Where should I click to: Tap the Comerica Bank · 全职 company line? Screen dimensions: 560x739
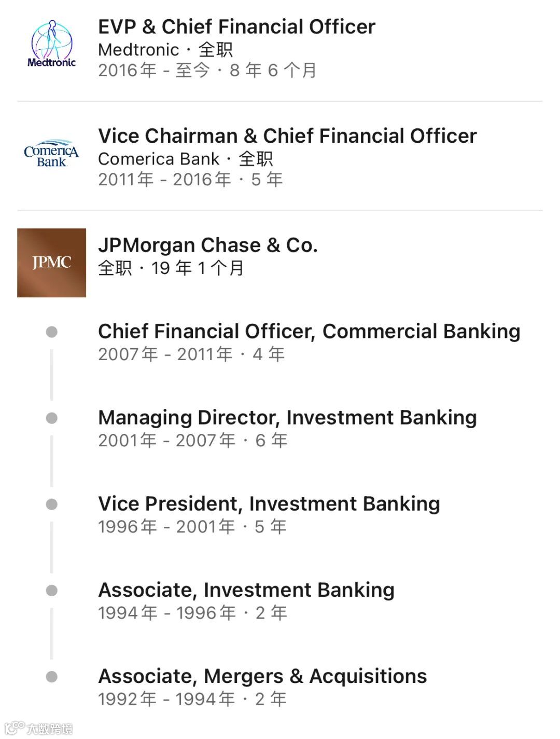[x=185, y=159]
